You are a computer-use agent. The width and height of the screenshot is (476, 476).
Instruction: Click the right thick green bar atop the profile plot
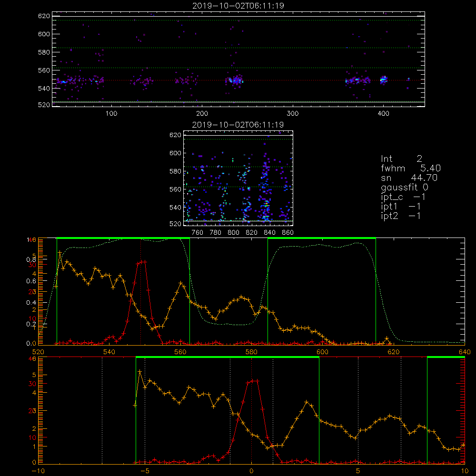pyautogui.click(x=322, y=238)
